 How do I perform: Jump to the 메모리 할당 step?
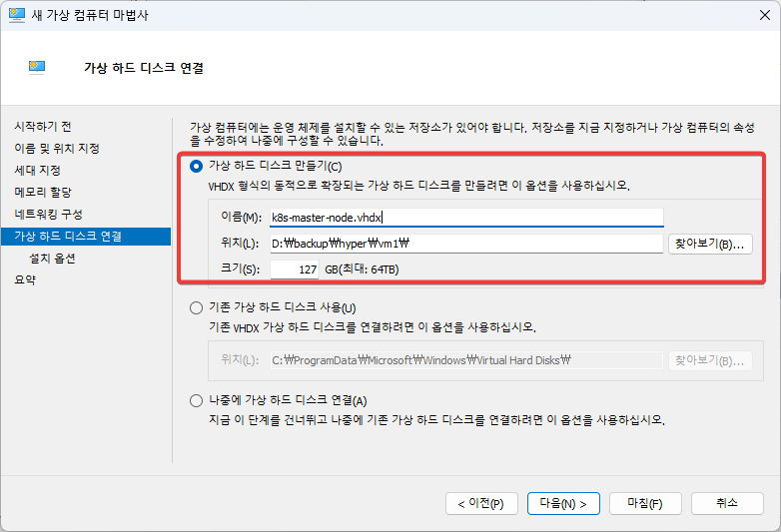[x=43, y=192]
